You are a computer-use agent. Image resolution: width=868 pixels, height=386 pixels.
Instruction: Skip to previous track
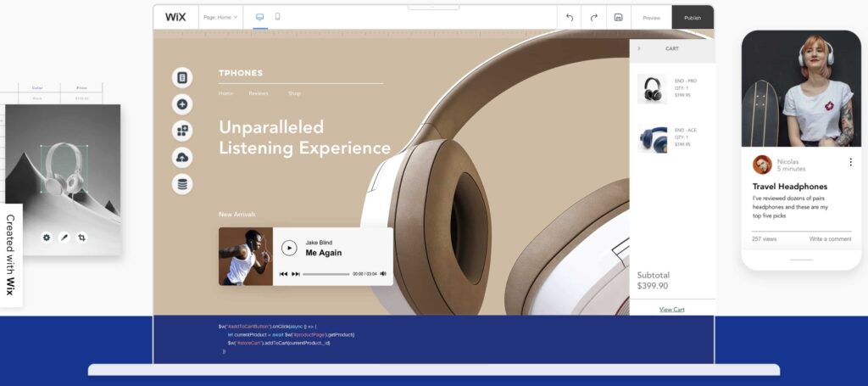tap(283, 274)
